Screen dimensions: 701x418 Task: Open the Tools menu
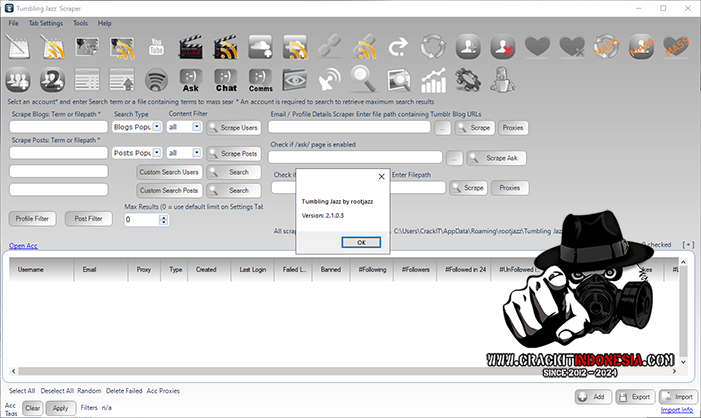pos(80,22)
